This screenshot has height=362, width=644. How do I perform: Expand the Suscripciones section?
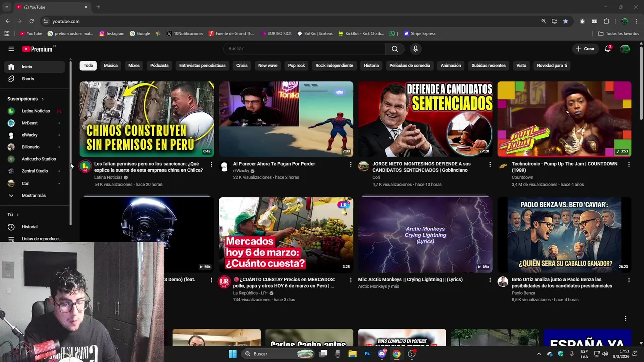pyautogui.click(x=26, y=99)
